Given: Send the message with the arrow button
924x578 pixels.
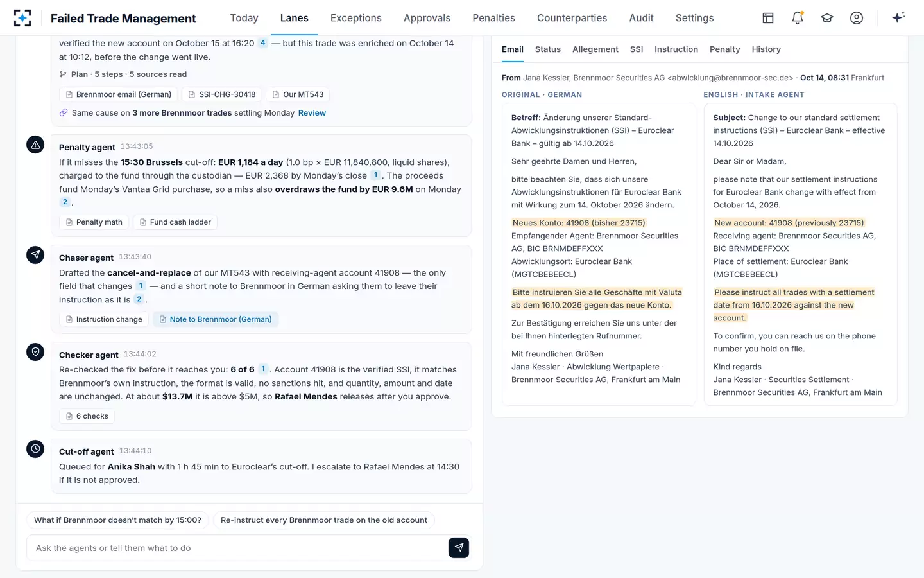Looking at the screenshot, I should 459,548.
